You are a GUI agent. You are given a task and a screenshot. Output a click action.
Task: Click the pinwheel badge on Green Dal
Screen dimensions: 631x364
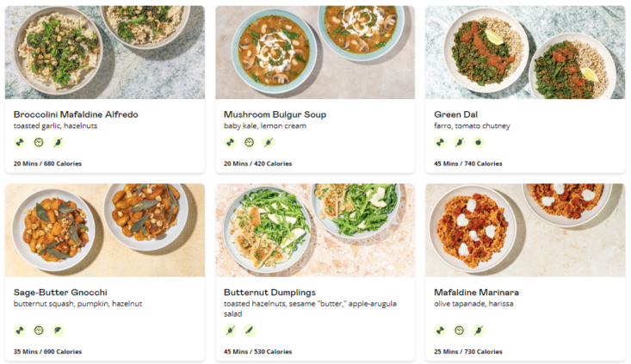pyautogui.click(x=440, y=143)
